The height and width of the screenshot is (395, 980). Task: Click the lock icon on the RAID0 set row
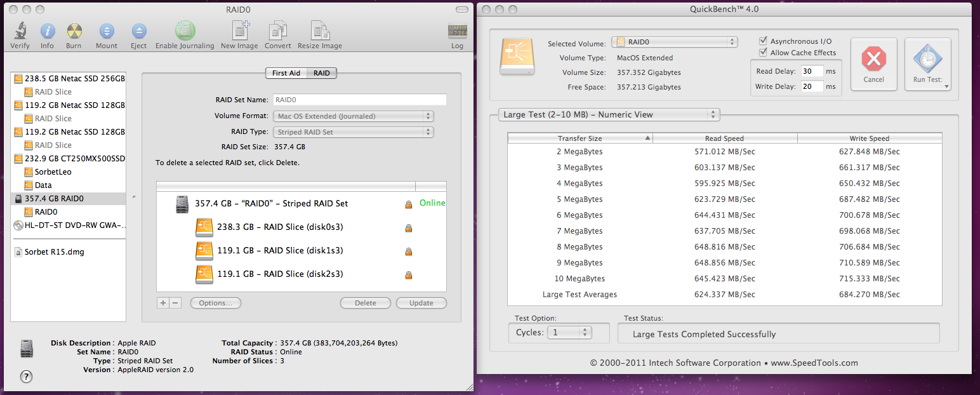[409, 204]
